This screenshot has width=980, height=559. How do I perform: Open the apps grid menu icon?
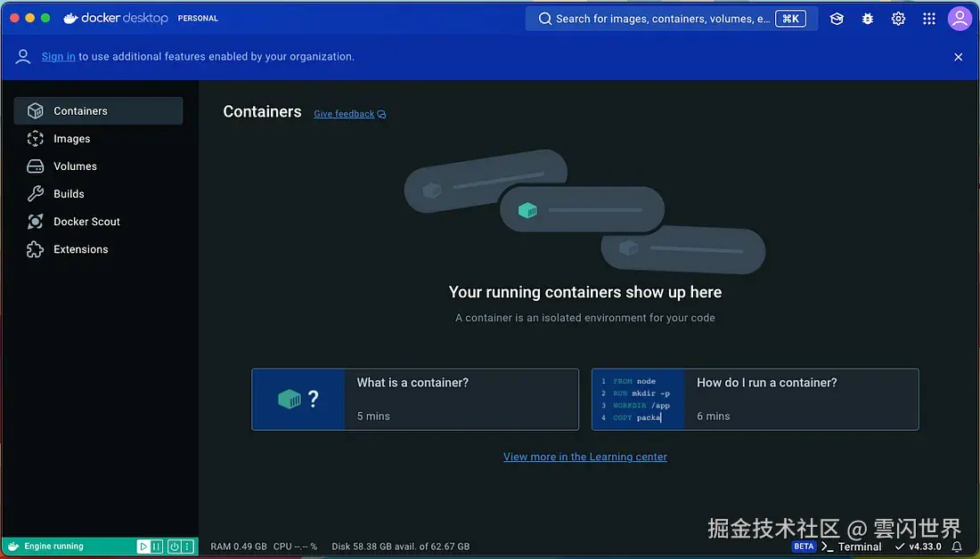(x=928, y=19)
